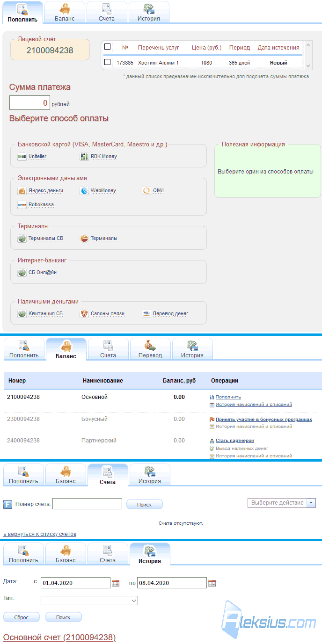This screenshot has width=322, height=644.
Task: Click the payment amount input field
Action: pos(29,103)
